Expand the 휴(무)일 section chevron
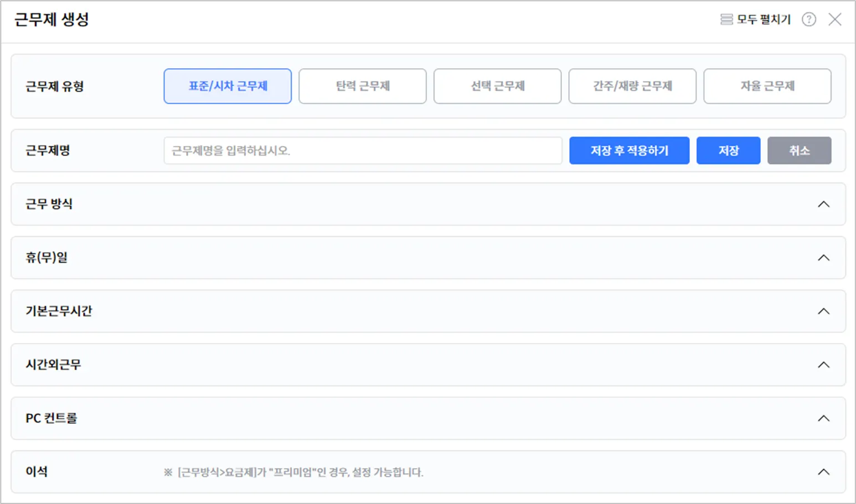This screenshot has height=504, width=856. point(824,258)
